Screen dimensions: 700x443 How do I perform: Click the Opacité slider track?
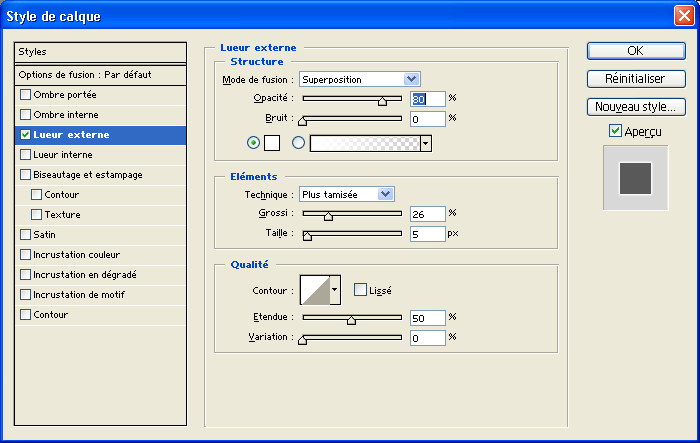click(351, 99)
